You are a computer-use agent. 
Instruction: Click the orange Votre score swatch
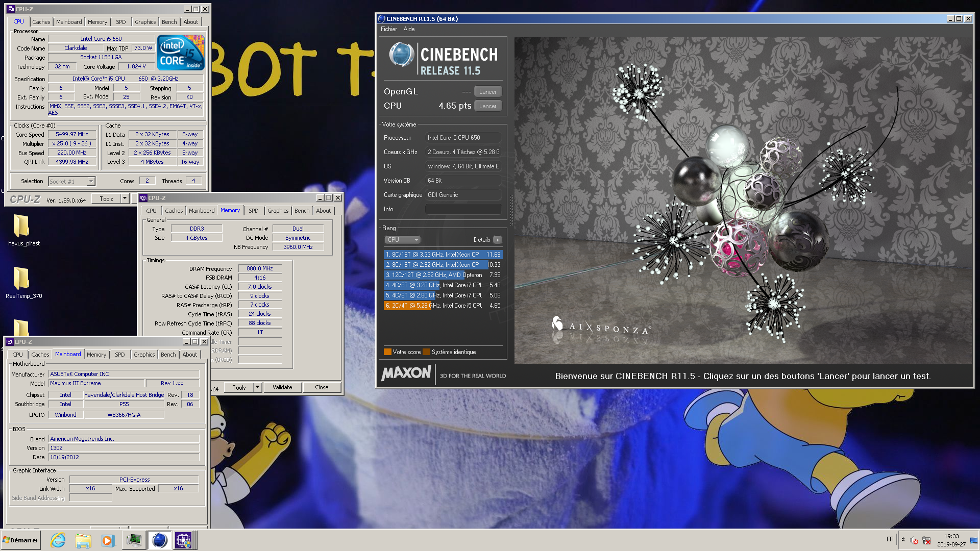coord(387,352)
